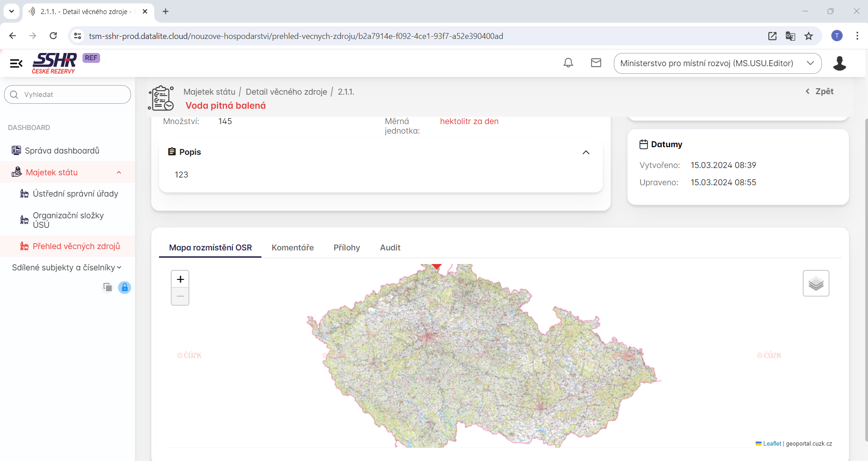868x461 pixels.
Task: Open the map layers selector
Action: 815,283
